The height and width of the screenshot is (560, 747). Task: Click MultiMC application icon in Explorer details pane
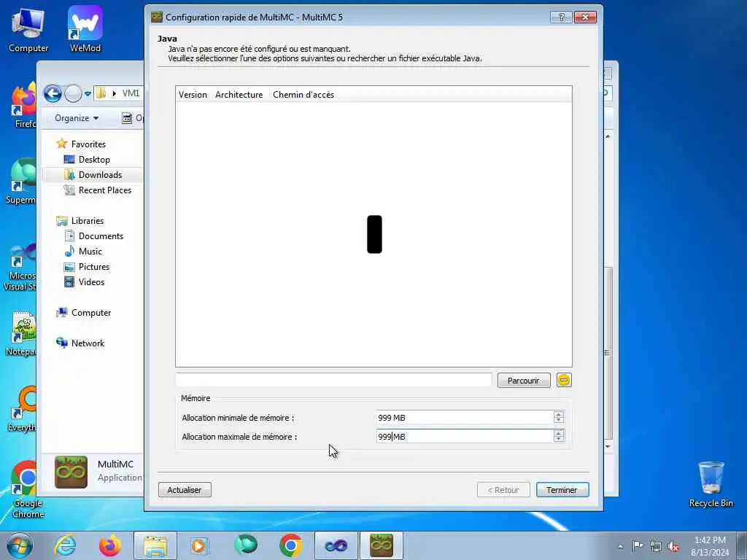click(x=71, y=472)
